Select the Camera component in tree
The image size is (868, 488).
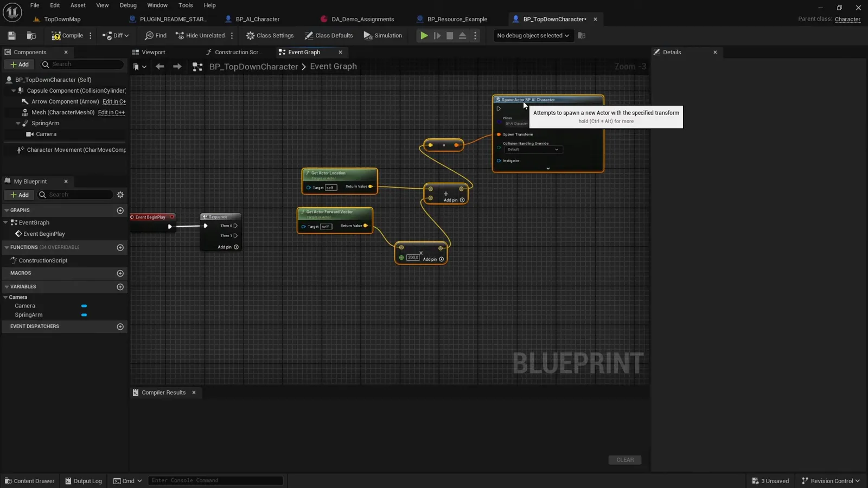tap(46, 134)
